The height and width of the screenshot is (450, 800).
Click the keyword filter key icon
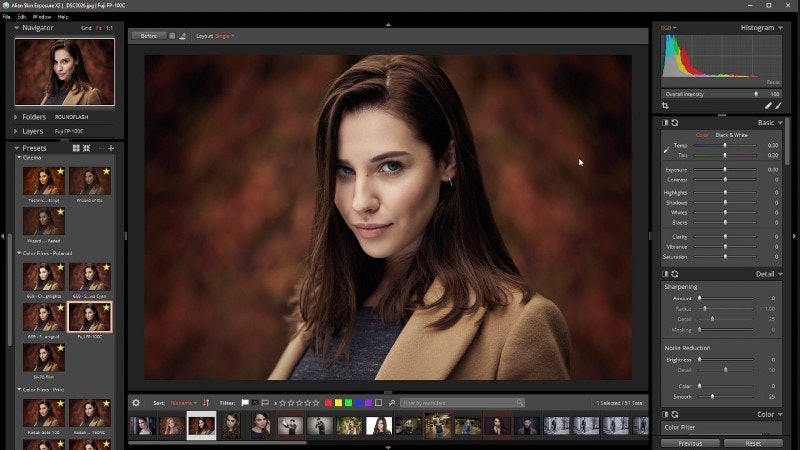[392, 403]
